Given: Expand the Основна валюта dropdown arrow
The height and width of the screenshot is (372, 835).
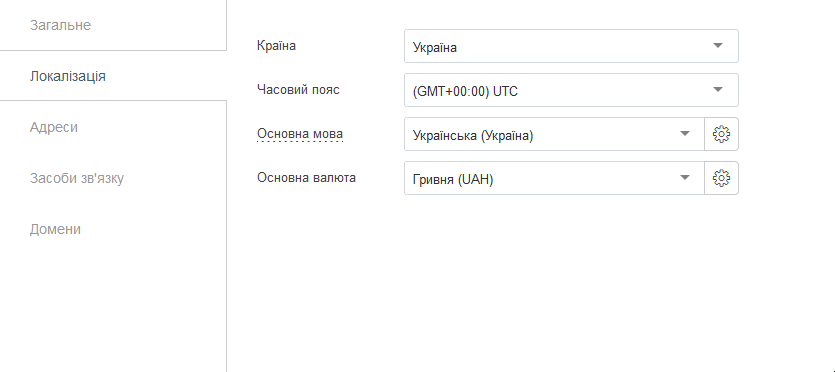Looking at the screenshot, I should click(685, 178).
